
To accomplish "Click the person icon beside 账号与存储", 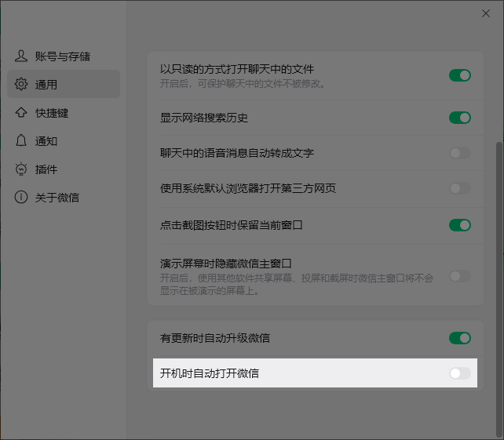I will click(x=21, y=56).
